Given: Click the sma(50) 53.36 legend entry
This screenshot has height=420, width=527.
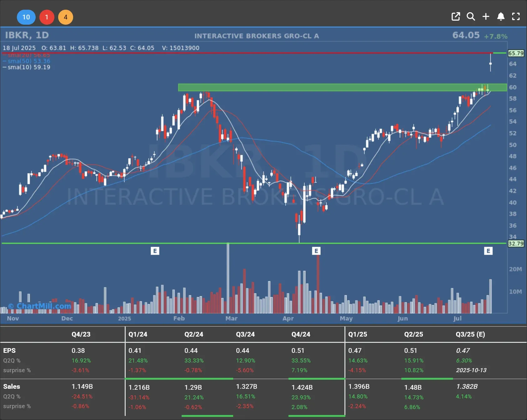Looking at the screenshot, I should tap(27, 61).
